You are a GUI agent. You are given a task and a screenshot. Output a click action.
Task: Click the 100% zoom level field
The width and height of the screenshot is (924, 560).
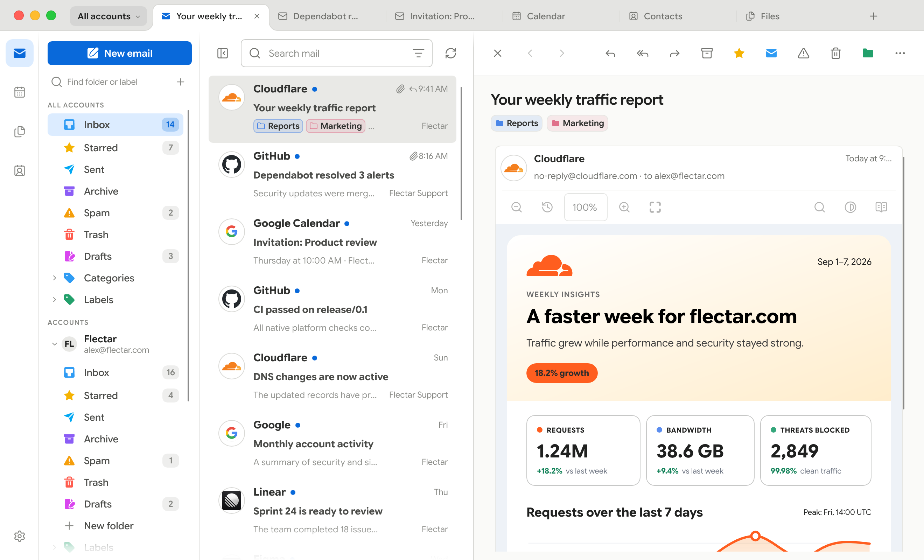click(585, 207)
